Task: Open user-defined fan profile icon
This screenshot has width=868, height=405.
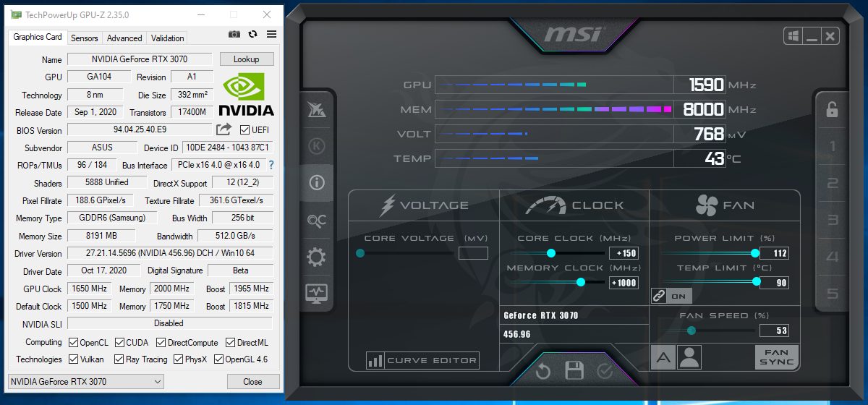Action: (x=689, y=357)
